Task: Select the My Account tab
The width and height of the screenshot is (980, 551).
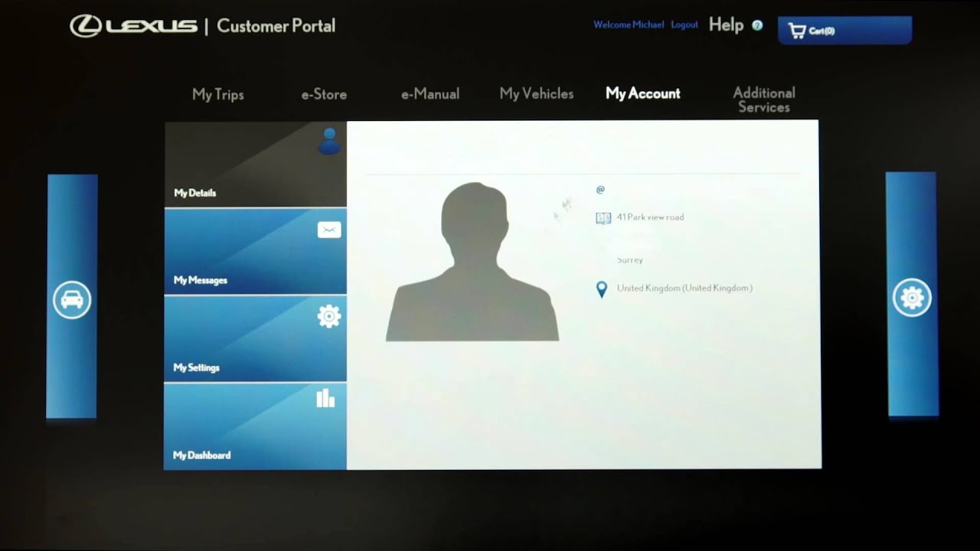Action: [643, 93]
